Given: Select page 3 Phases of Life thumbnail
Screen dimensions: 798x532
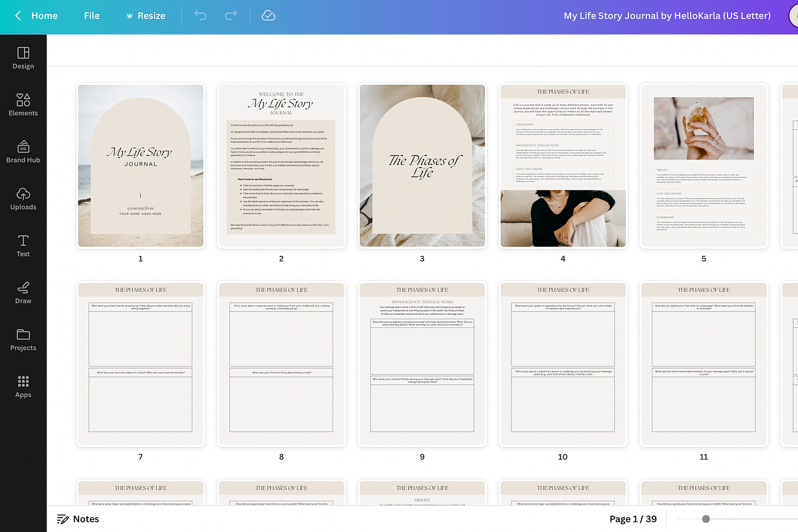Looking at the screenshot, I should [x=422, y=166].
